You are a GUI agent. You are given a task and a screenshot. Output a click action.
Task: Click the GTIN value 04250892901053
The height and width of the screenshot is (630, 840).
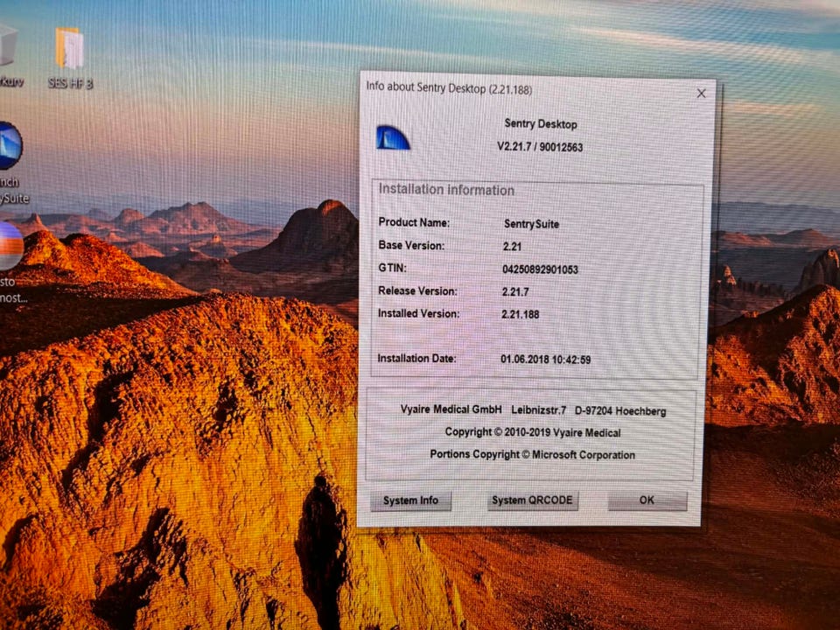point(540,269)
